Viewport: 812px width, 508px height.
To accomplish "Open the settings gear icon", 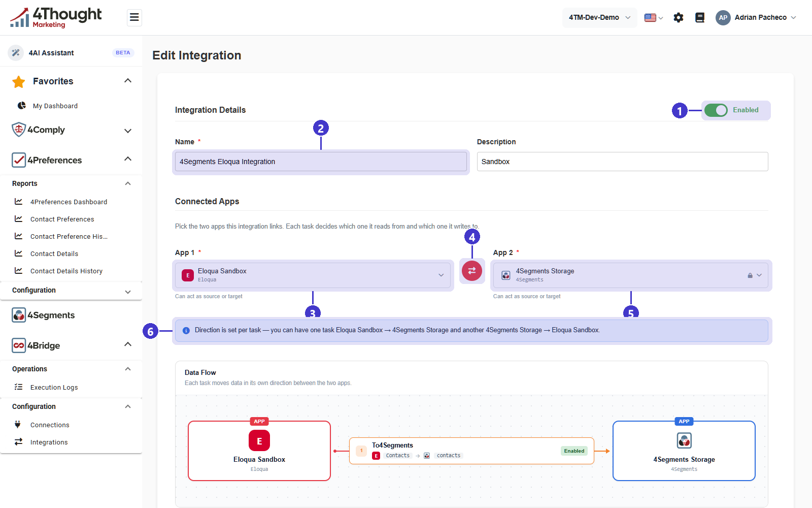I will tap(679, 18).
